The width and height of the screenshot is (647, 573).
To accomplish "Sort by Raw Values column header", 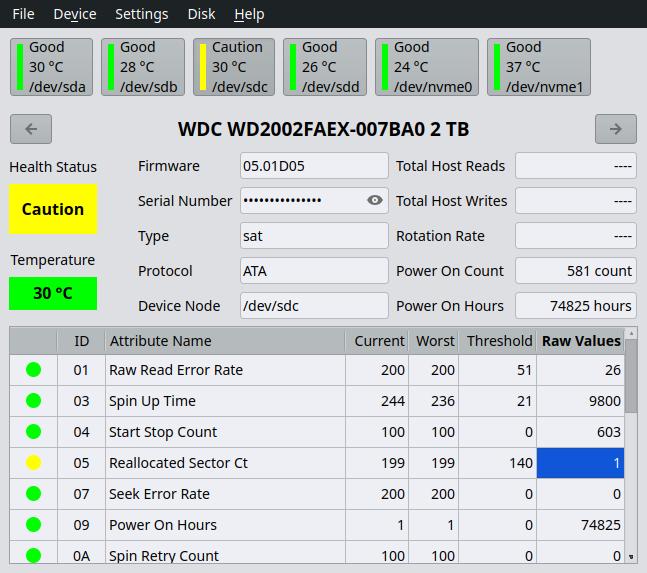I will coord(581,341).
